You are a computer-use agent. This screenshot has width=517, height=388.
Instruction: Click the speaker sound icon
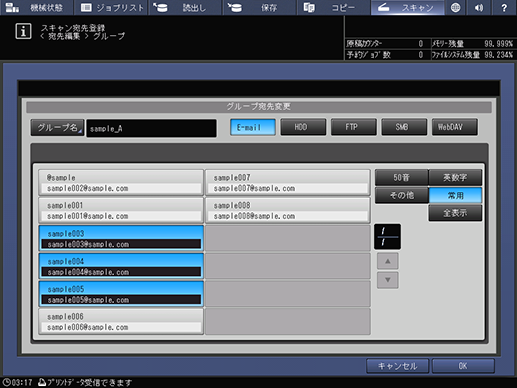coord(479,7)
